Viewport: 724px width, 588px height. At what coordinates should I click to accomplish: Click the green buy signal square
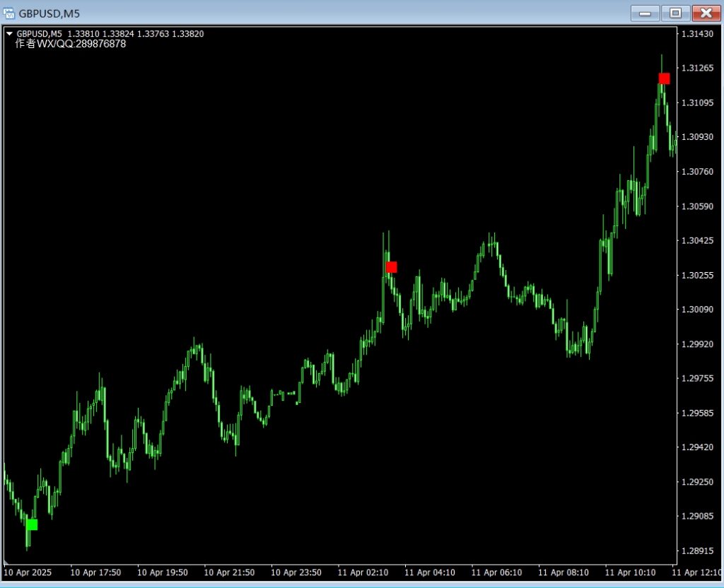coord(32,524)
